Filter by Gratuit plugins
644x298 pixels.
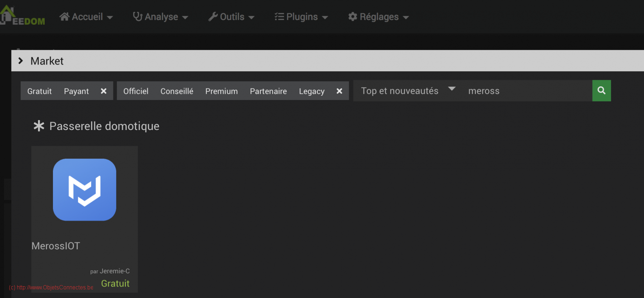[39, 91]
